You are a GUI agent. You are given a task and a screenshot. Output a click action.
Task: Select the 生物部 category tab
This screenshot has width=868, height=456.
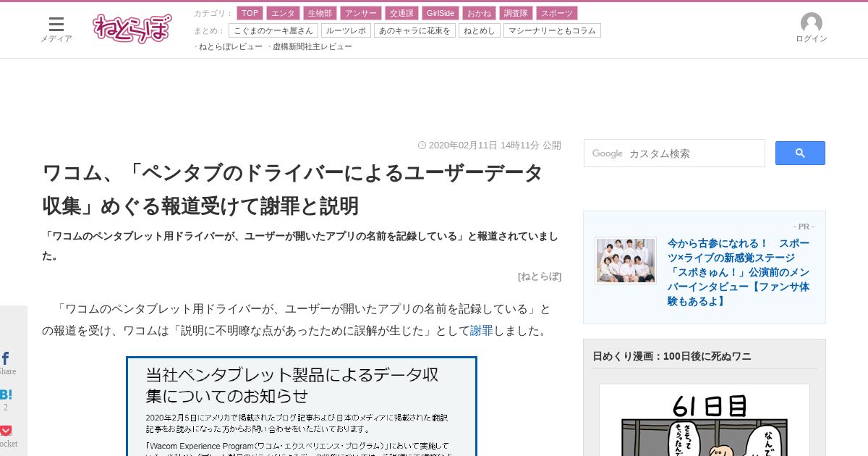(x=320, y=13)
